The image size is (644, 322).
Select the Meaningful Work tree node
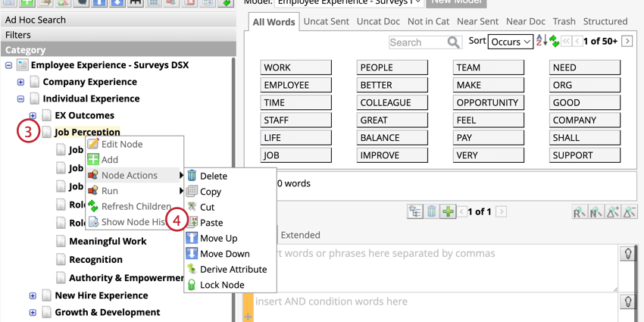[108, 242]
